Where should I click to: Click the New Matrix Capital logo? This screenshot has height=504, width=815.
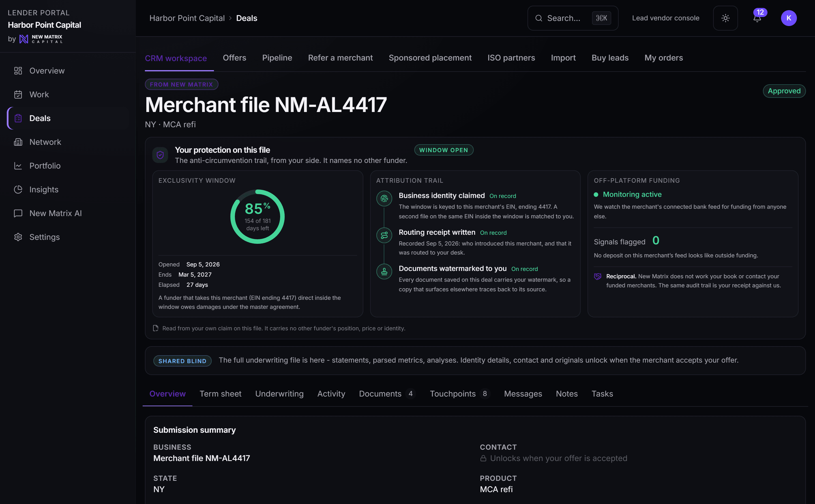41,39
